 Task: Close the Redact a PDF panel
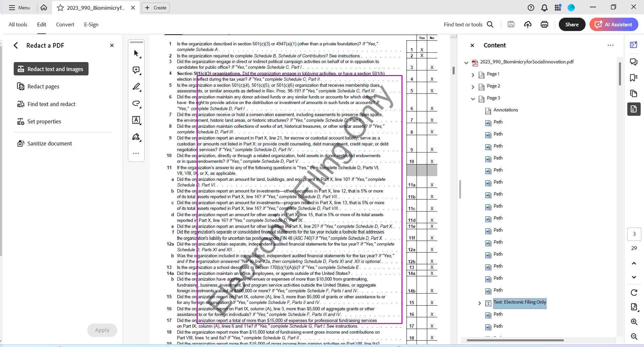tap(112, 45)
